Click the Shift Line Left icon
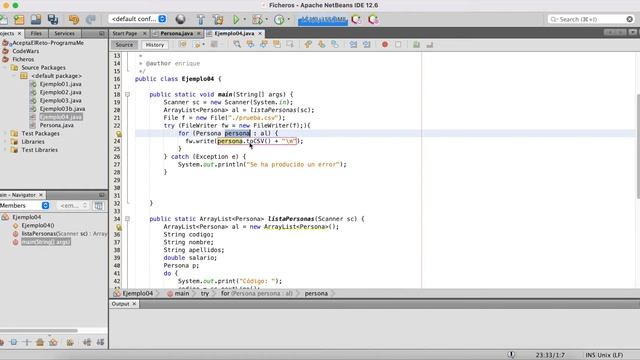640x360 pixels. point(353,44)
